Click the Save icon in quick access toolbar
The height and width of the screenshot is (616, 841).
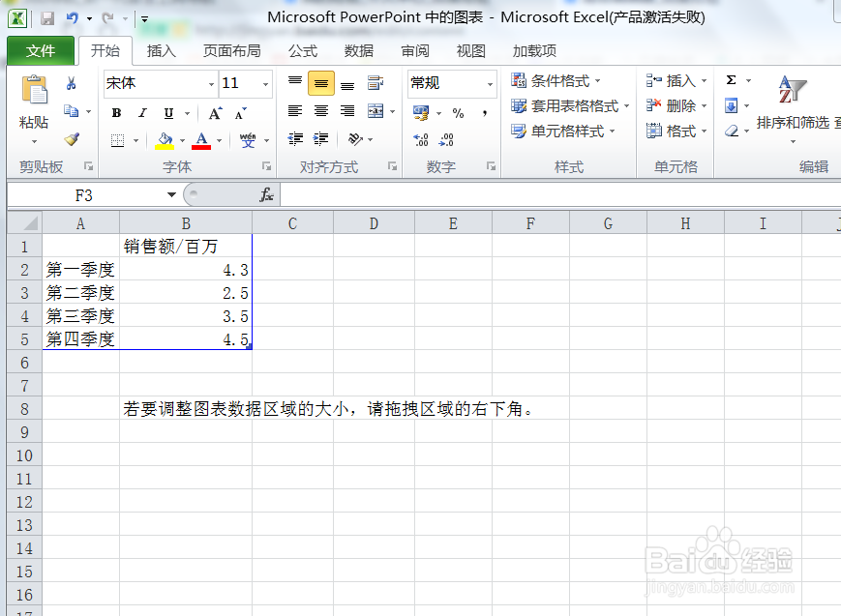click(x=47, y=18)
